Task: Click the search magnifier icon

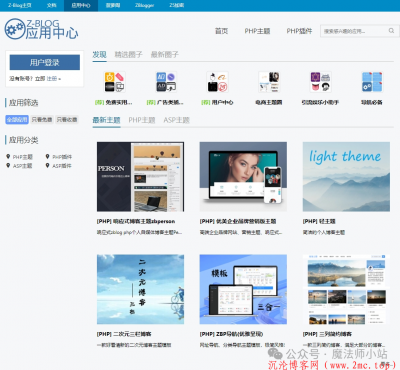Action: pos(391,31)
